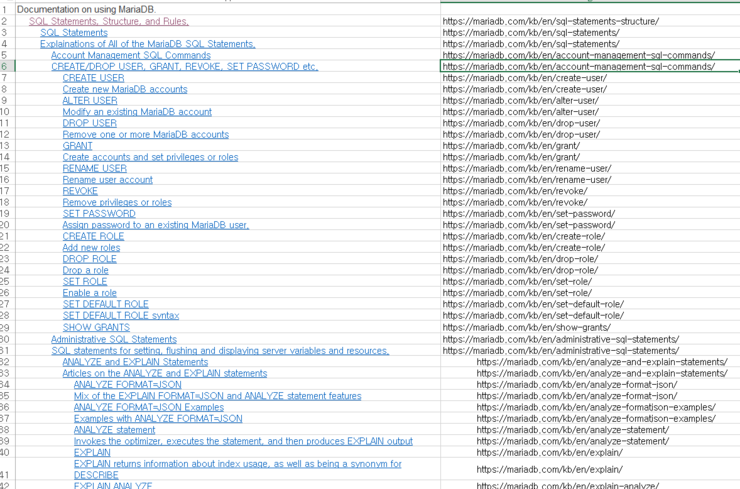Click the 'DROP USER' link in row 11

89,123
